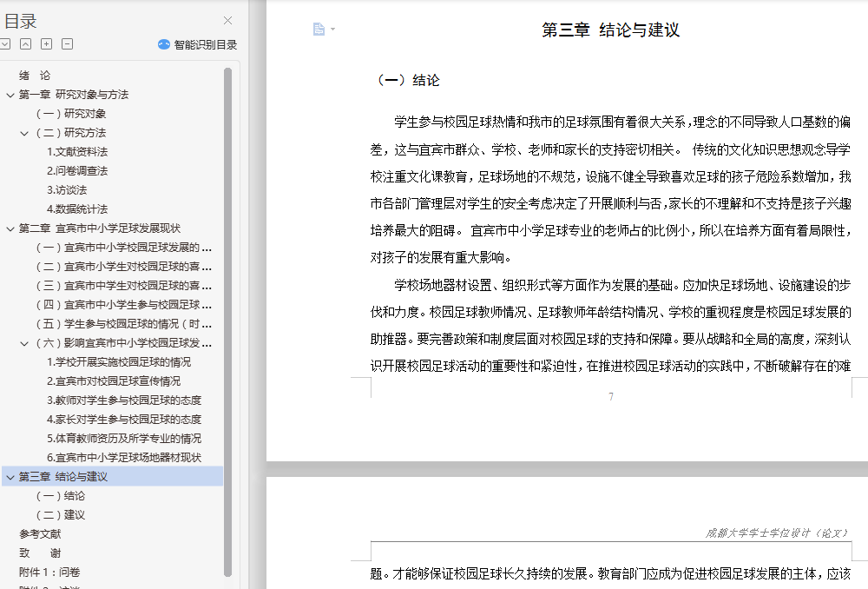This screenshot has height=589, width=868.
Task: Click line starting 题。才能够保证校园足球
Action: [x=610, y=574]
